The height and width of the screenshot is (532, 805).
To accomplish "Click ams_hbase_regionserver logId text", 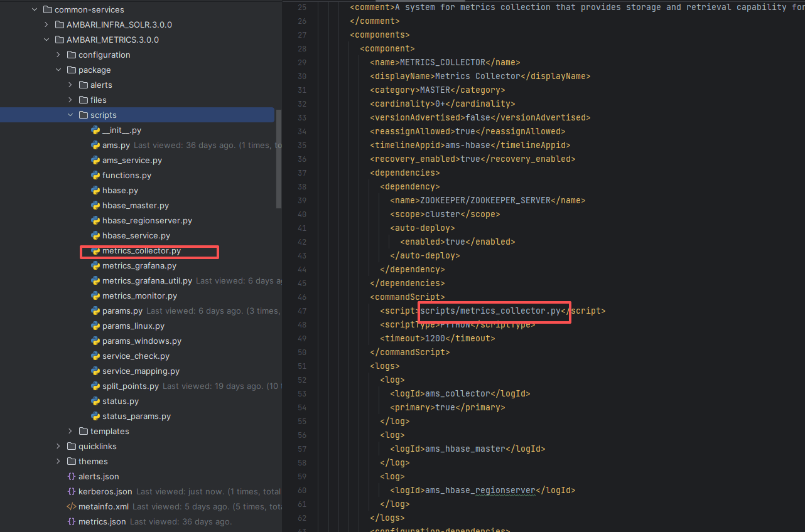I will 480,491.
